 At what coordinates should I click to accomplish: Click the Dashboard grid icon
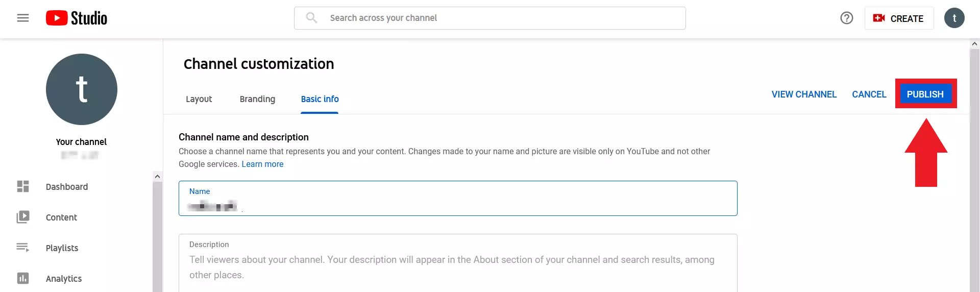coord(23,187)
